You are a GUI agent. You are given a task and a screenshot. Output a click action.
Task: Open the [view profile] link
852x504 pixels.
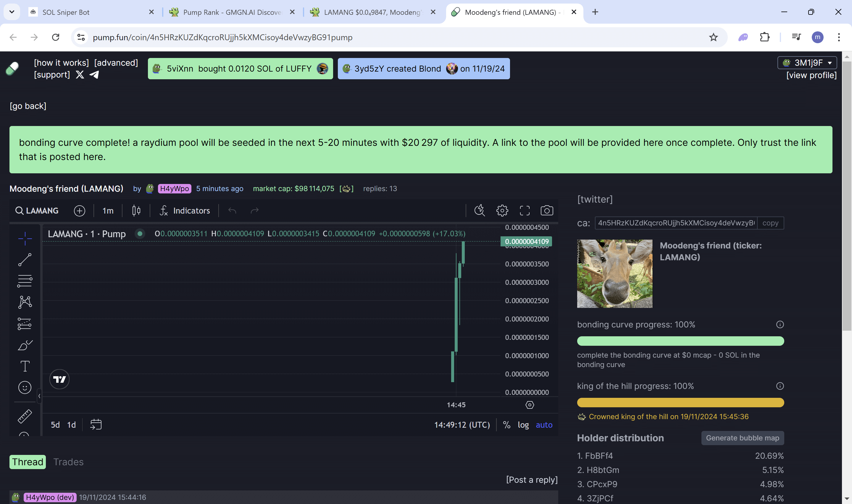tap(811, 75)
